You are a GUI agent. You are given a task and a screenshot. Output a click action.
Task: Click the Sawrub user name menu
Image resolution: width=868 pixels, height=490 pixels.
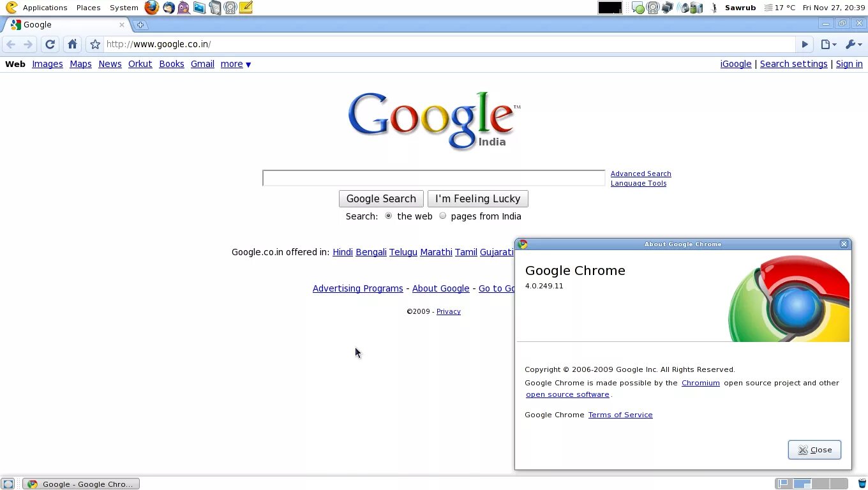coord(740,8)
